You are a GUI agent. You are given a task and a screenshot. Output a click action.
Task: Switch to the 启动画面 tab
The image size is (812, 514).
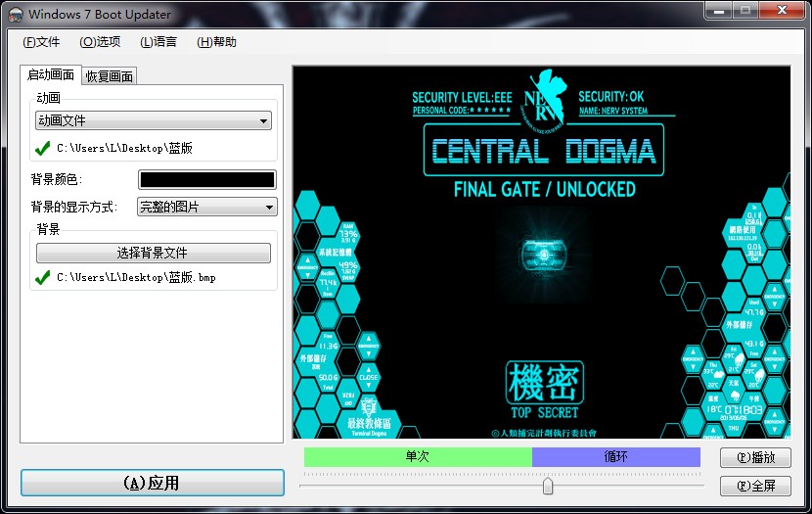click(50, 75)
